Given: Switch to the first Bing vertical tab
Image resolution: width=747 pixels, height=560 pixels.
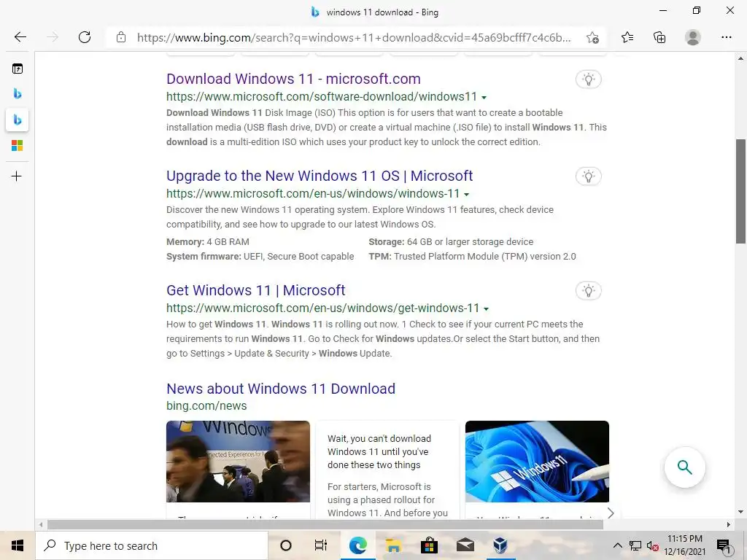Looking at the screenshot, I should pyautogui.click(x=18, y=94).
